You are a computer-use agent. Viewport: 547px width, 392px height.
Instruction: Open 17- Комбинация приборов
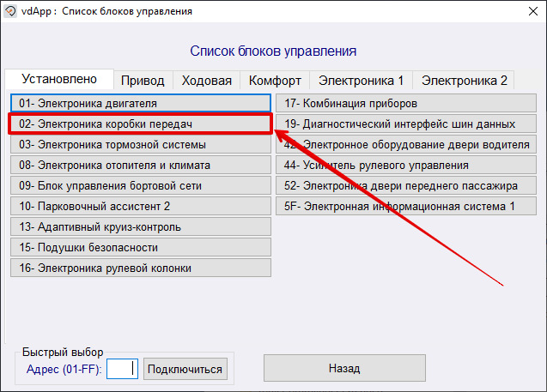tap(406, 103)
